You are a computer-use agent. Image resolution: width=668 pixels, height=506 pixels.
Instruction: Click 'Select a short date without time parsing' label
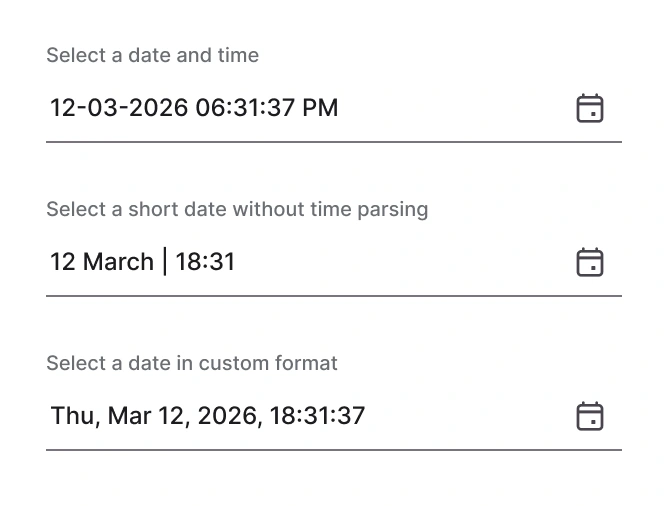click(237, 210)
